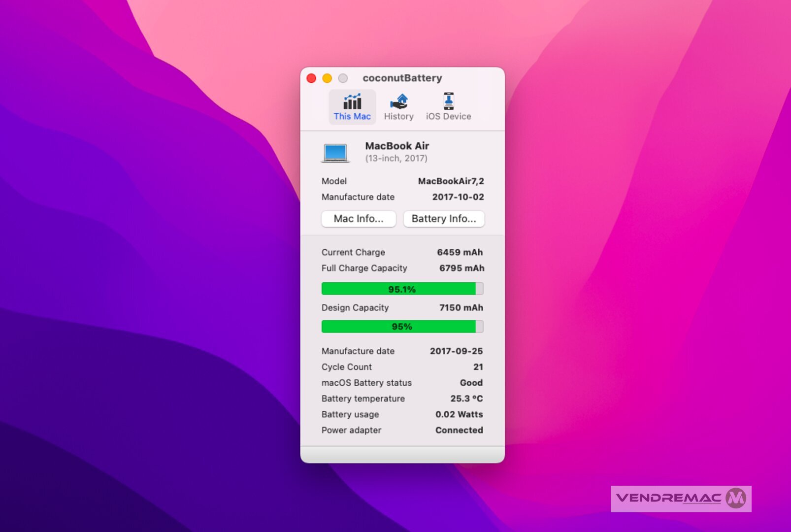791x532 pixels.
Task: Minimize coconutBattery using the yellow button
Action: pos(327,78)
